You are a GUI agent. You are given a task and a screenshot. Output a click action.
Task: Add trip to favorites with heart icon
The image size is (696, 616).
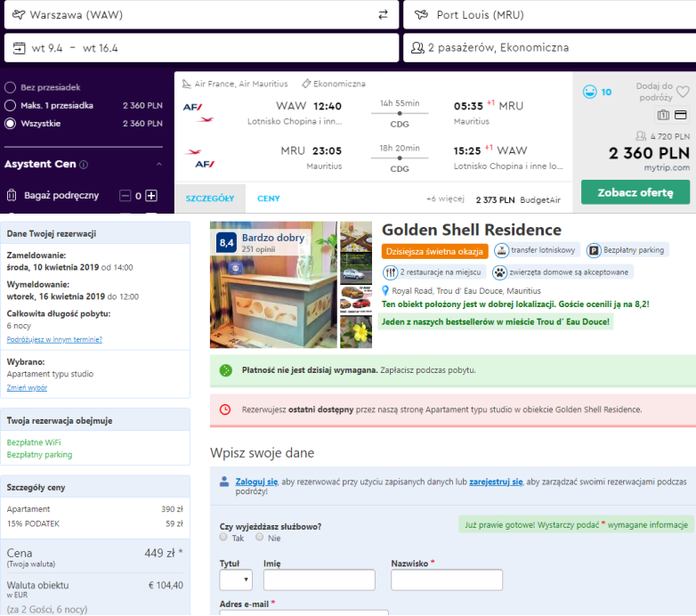click(x=683, y=92)
